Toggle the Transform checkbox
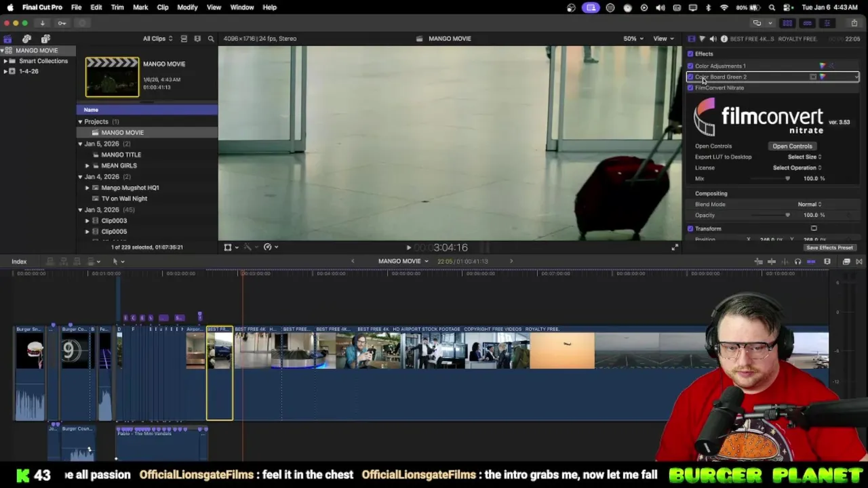 pos(690,228)
